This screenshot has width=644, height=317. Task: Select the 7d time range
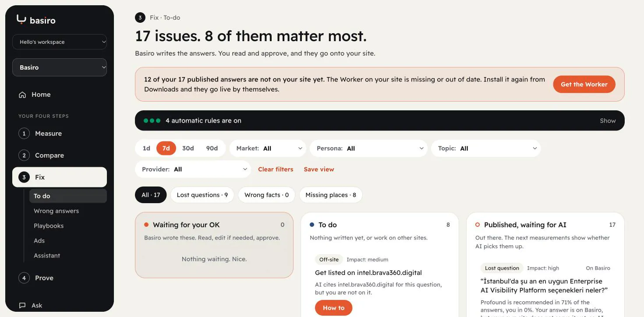coord(166,148)
